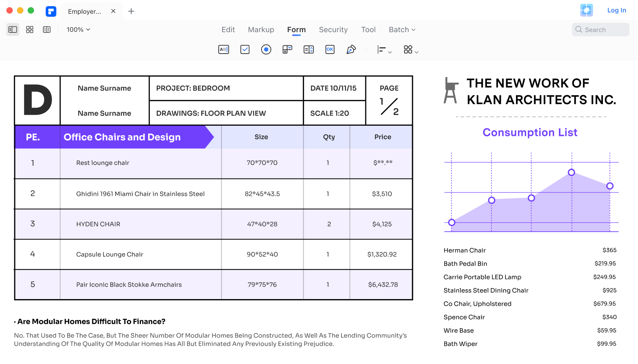
Task: Click the blue app logo icon
Action: 51,11
